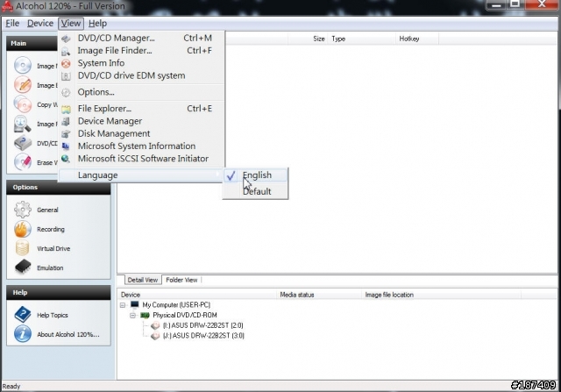Click the Hotkey column header

(x=417, y=39)
